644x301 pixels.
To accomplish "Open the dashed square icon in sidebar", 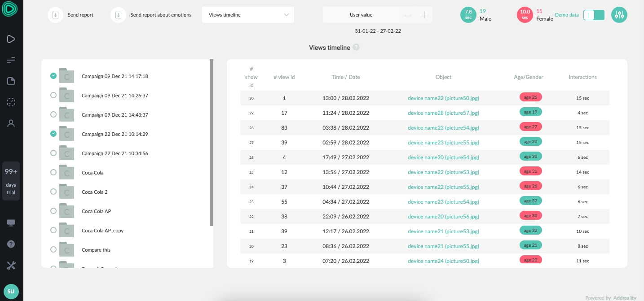I will click(11, 102).
